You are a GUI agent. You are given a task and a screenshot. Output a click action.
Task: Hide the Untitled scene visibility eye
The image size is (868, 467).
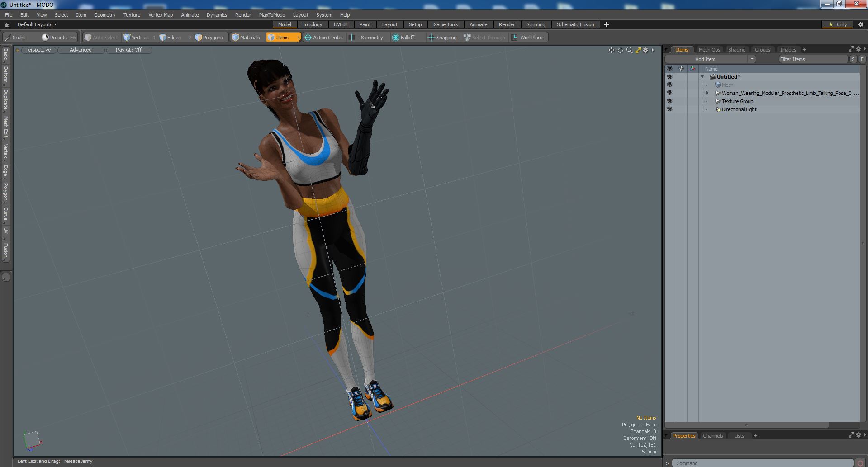(669, 77)
